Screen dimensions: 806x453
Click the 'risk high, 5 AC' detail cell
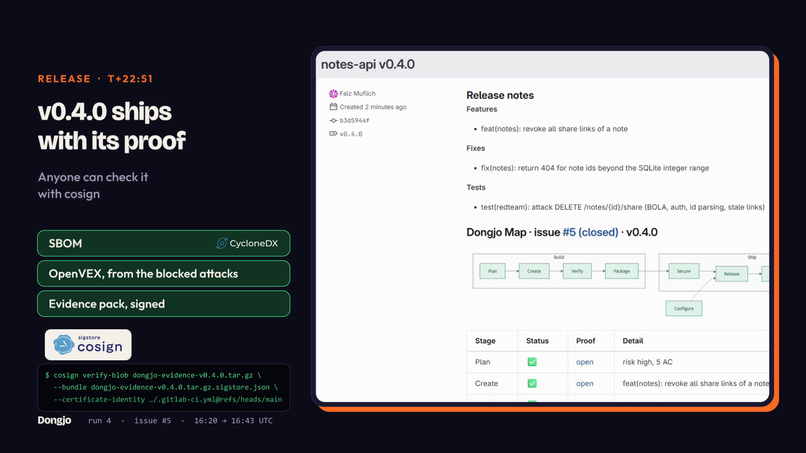pyautogui.click(x=648, y=362)
